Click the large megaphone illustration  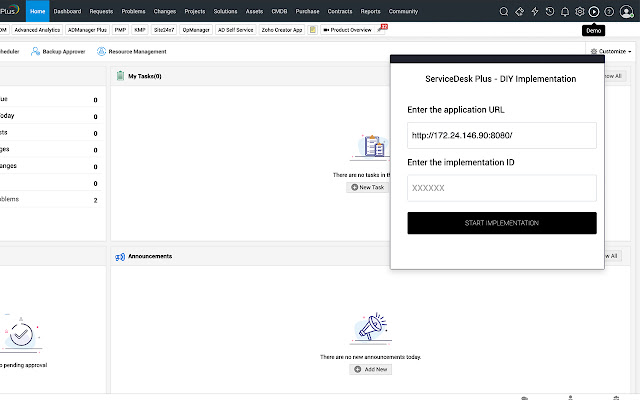click(371, 327)
